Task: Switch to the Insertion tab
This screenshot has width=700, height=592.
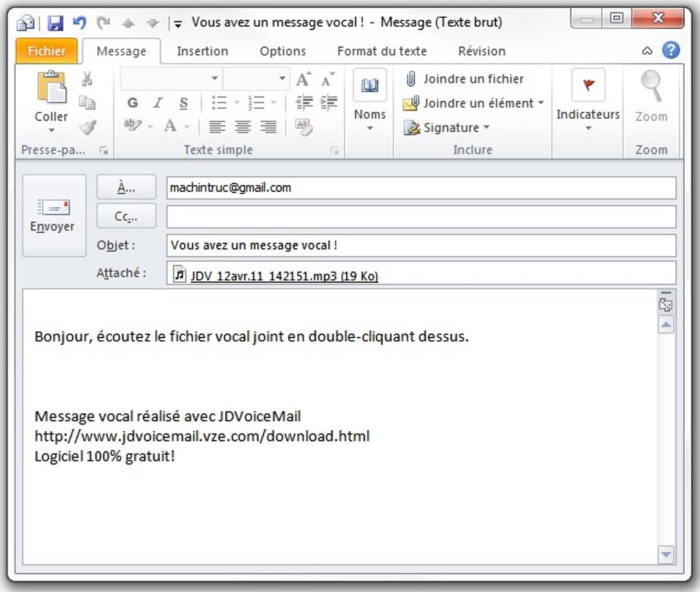Action: coord(202,51)
